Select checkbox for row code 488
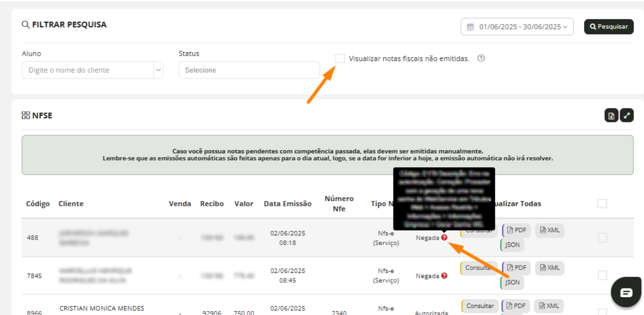 coord(602,238)
